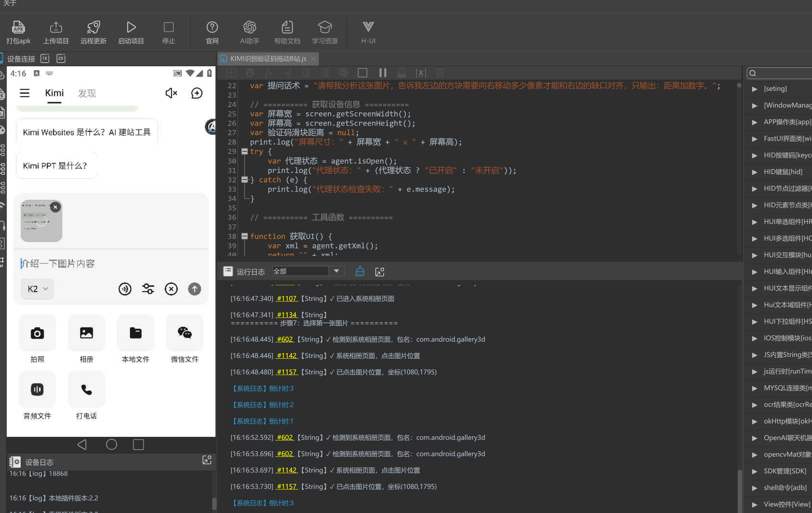Open the AI助手 assistant icon

(x=250, y=27)
